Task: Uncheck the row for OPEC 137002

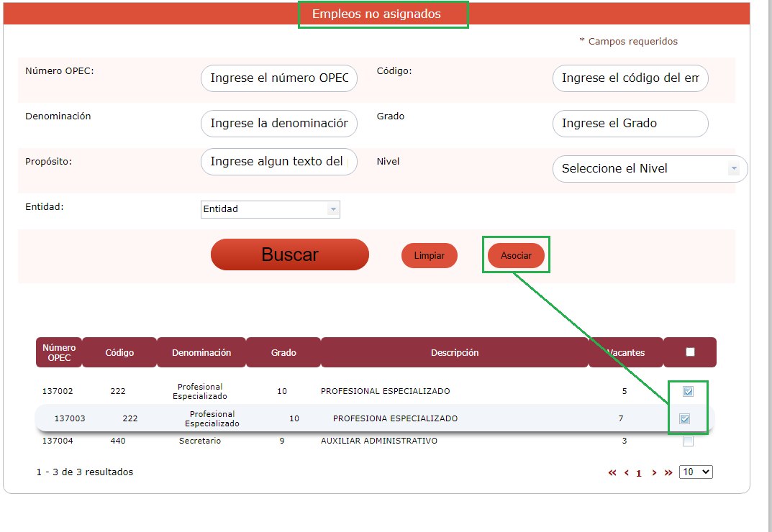Action: tap(689, 392)
